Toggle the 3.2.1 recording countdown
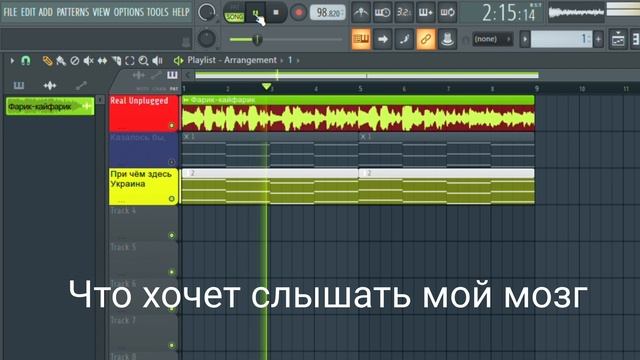Screen dimensions: 640x360 click(404, 13)
